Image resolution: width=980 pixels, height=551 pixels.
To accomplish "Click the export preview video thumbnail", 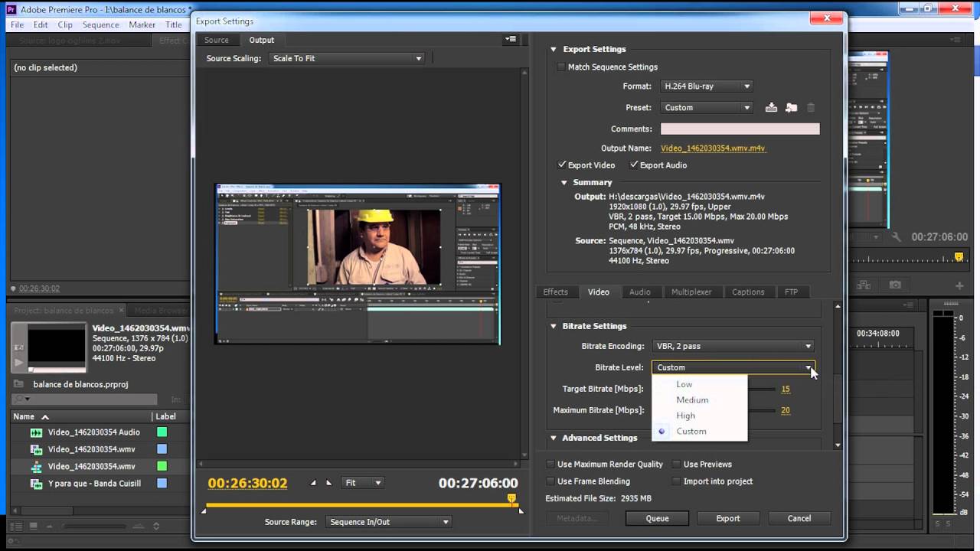I will coord(358,264).
